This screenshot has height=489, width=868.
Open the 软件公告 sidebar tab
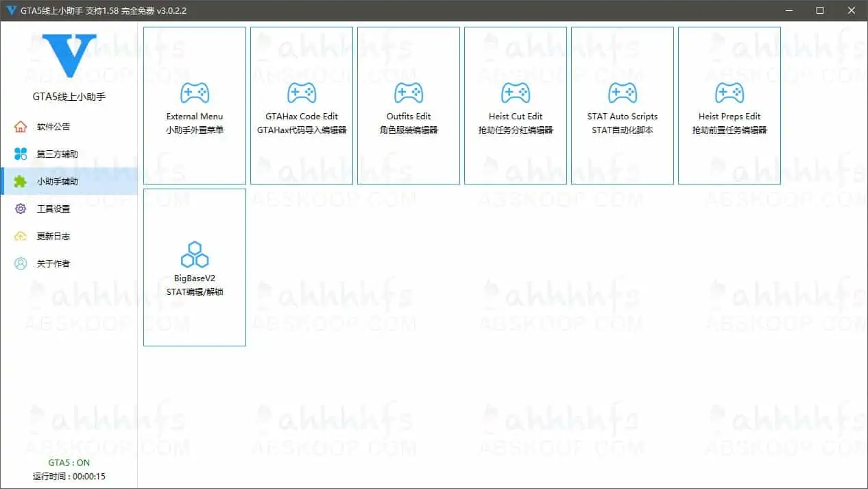[53, 127]
